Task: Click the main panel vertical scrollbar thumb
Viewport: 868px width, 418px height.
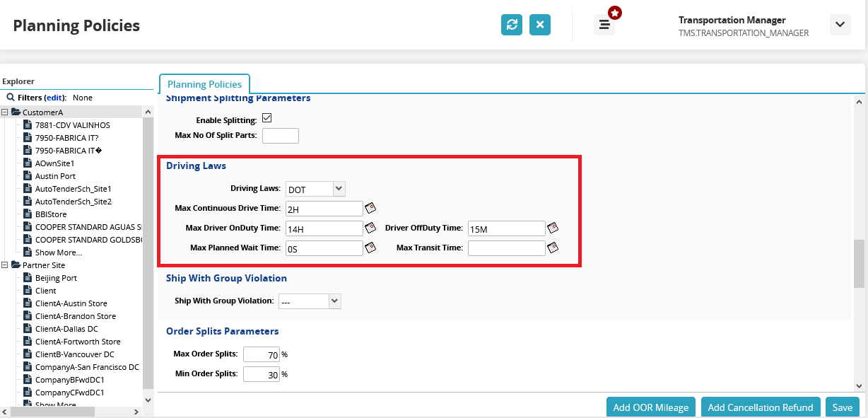Action: coord(859,264)
